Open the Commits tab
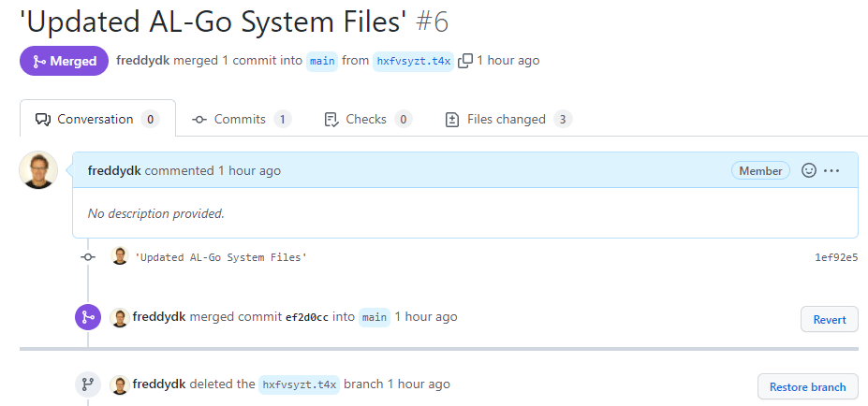Viewport: 868px width, 406px height. click(x=241, y=120)
